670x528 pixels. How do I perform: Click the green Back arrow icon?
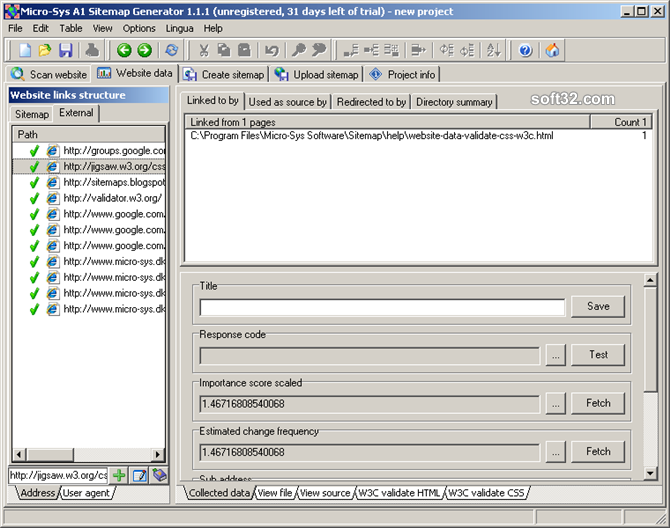tap(124, 50)
